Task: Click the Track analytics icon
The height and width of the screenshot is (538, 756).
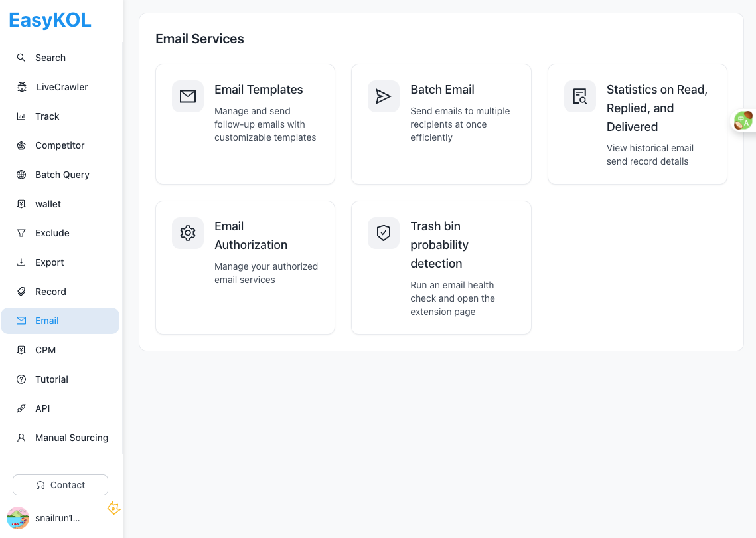Action: pyautogui.click(x=21, y=116)
